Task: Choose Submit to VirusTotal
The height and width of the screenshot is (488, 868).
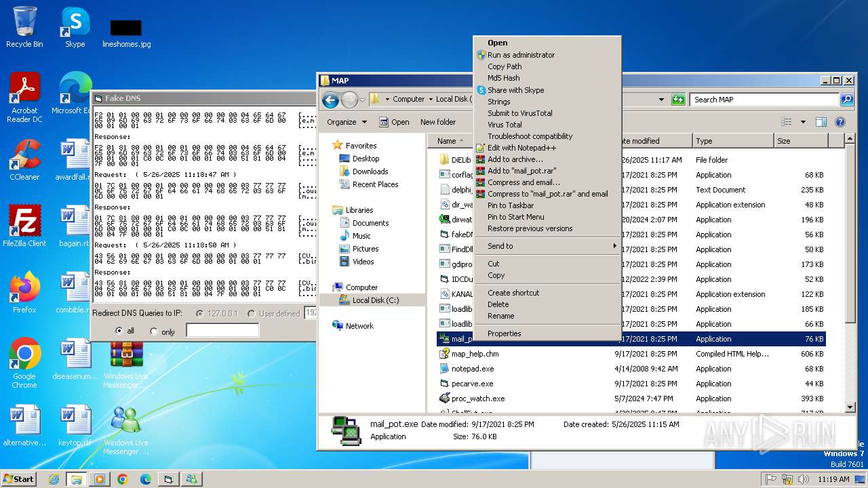Action: pos(547,113)
